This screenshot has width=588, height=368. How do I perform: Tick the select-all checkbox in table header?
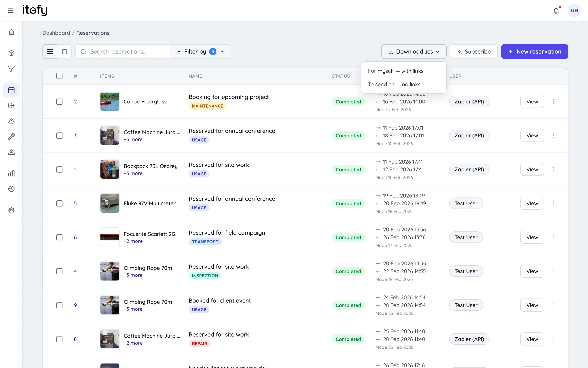point(59,76)
